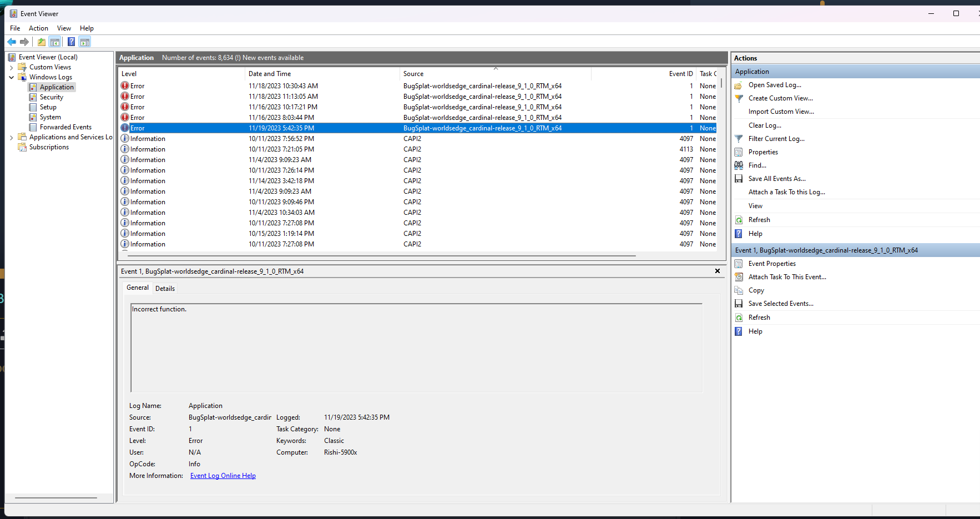Click the back navigation arrow in the toolbar
Viewport: 980px width, 519px height.
(12, 42)
